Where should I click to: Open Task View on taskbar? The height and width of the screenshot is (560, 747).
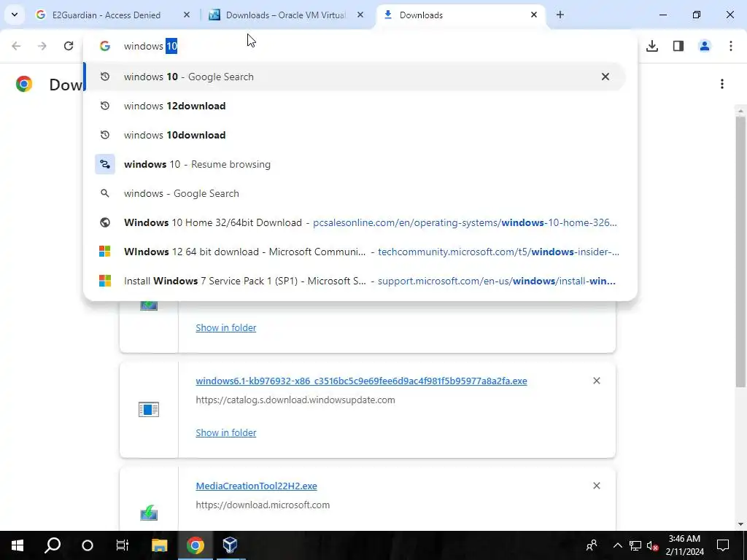123,545
